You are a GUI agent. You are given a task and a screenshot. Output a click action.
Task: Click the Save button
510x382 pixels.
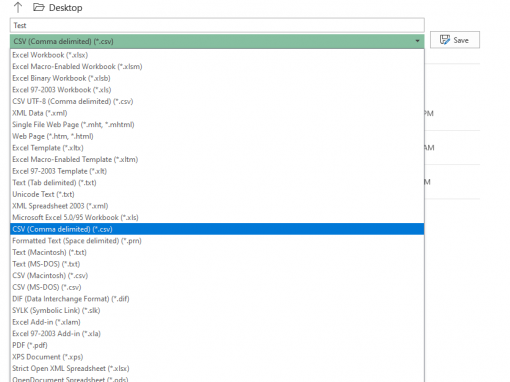(x=455, y=40)
